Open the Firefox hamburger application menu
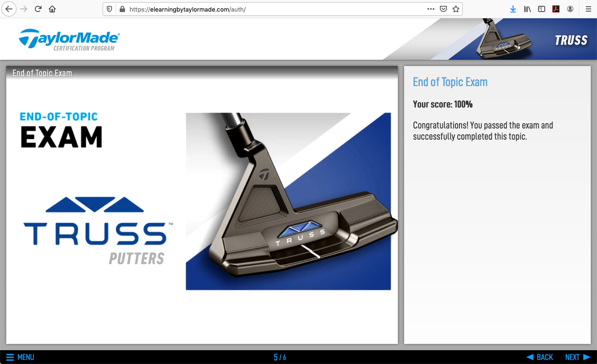The image size is (597, 364). tap(588, 9)
